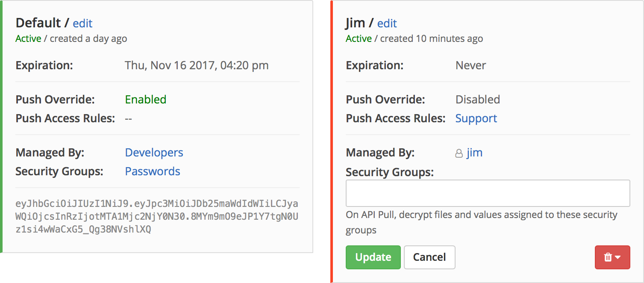The width and height of the screenshot is (644, 283).
Task: Click the Default token title
Action: (x=38, y=23)
